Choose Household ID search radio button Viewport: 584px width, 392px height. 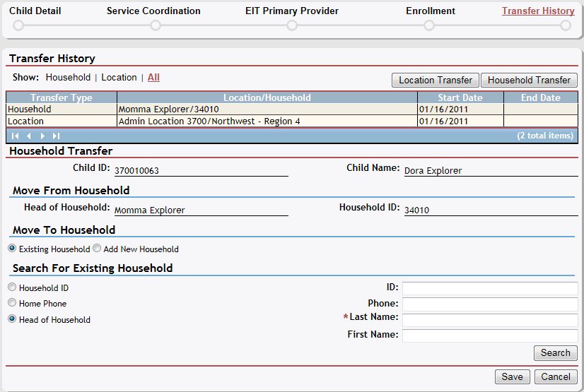click(12, 287)
